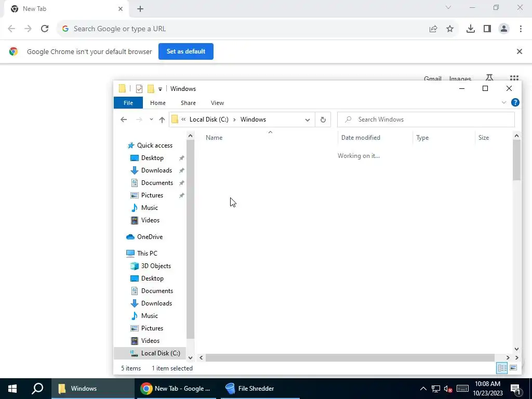Screen dimensions: 532x399
Task: Click Properties icon in quick access toolbar
Action: pos(139,89)
